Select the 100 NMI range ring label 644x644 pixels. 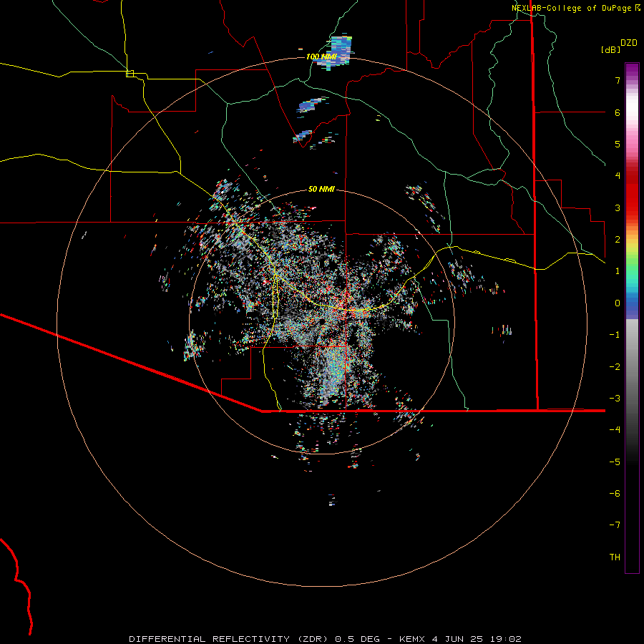pyautogui.click(x=321, y=57)
